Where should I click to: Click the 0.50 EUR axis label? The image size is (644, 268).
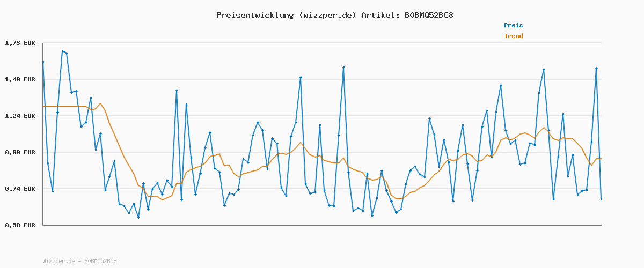(x=20, y=225)
